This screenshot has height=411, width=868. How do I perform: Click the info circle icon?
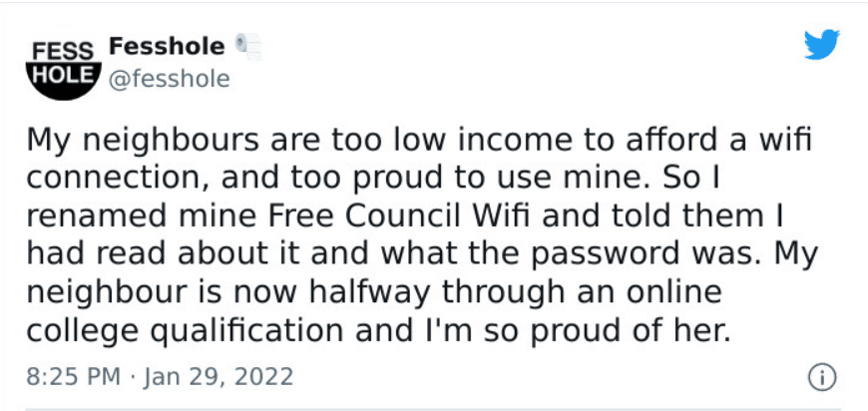(822, 378)
